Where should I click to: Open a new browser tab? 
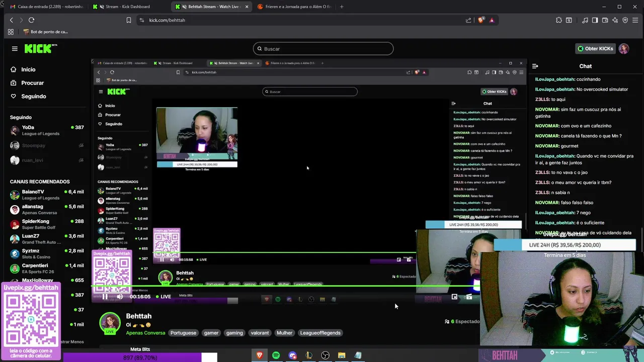pyautogui.click(x=342, y=7)
